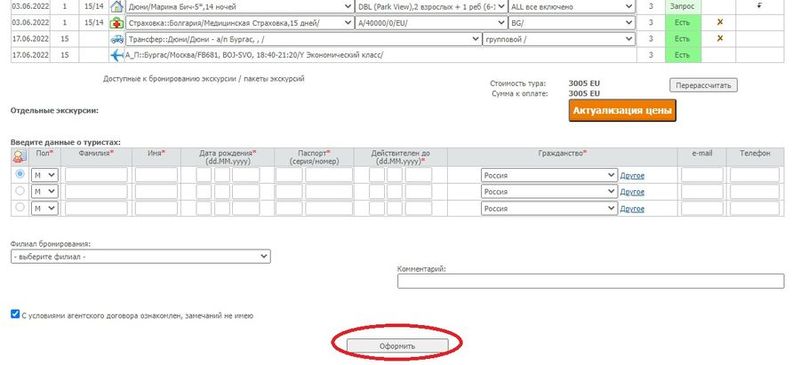This screenshot has width=800, height=365.
Task: Focus the Телефон field of first tourist
Action: pyautogui.click(x=755, y=175)
